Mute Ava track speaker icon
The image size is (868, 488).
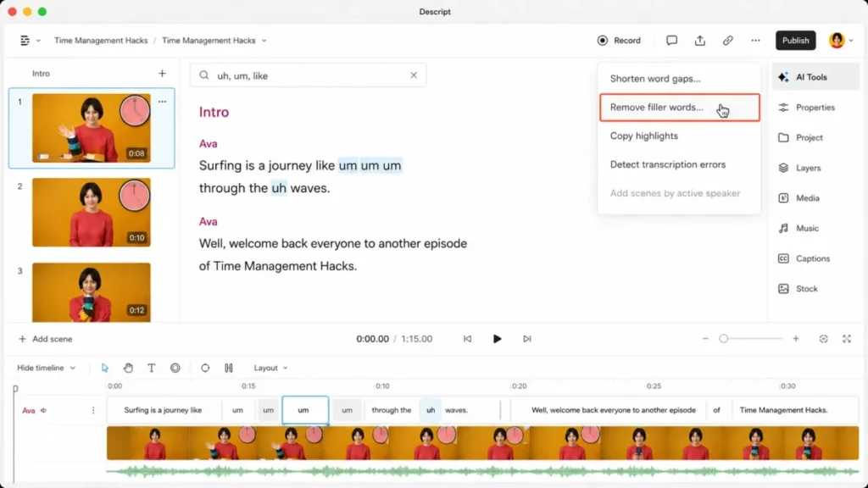(44, 411)
